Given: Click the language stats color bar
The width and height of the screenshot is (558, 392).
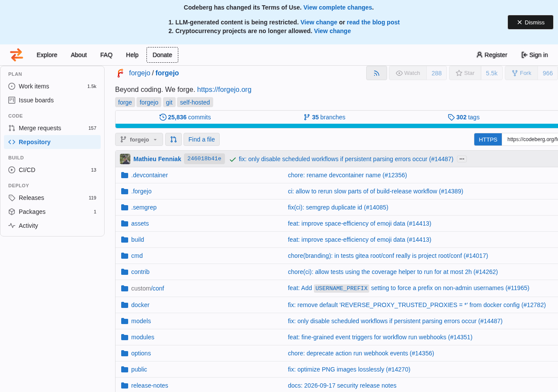Looking at the screenshot, I should (x=337, y=126).
